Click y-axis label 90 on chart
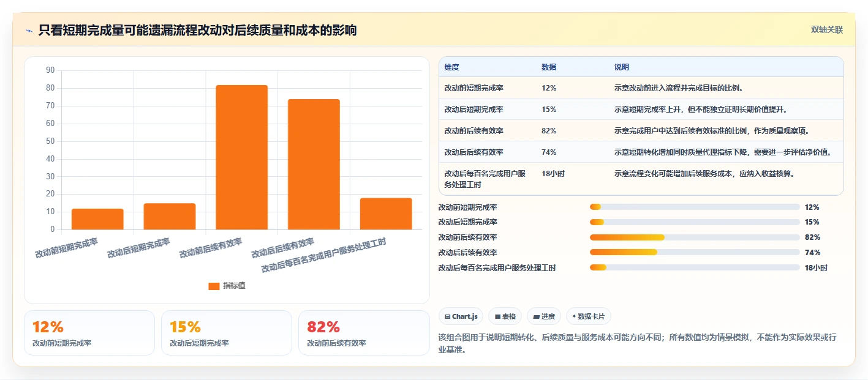Image resolution: width=868 pixels, height=380 pixels. pyautogui.click(x=50, y=70)
